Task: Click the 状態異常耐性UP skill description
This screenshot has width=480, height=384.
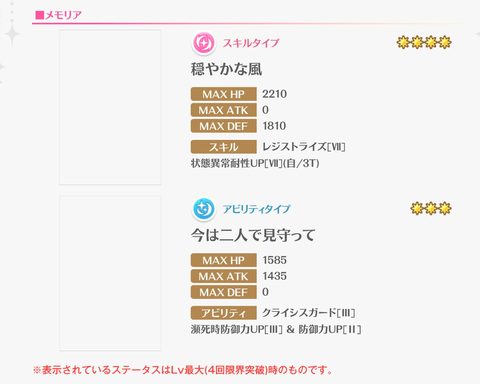Action: [255, 163]
